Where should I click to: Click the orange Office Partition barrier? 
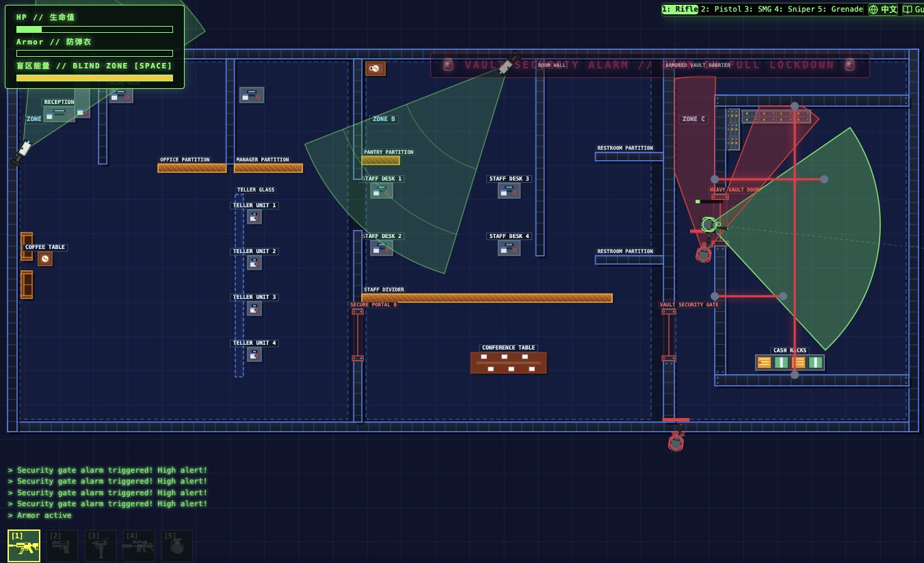pyautogui.click(x=192, y=168)
